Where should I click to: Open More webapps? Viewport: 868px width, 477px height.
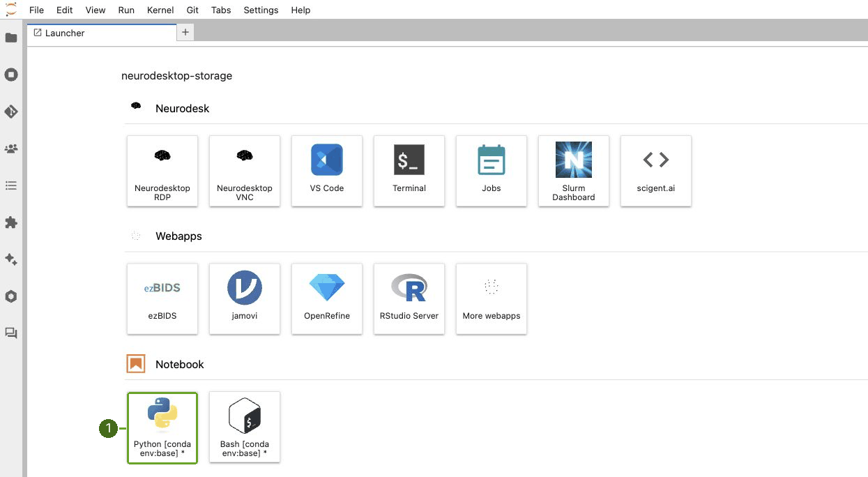[492, 298]
